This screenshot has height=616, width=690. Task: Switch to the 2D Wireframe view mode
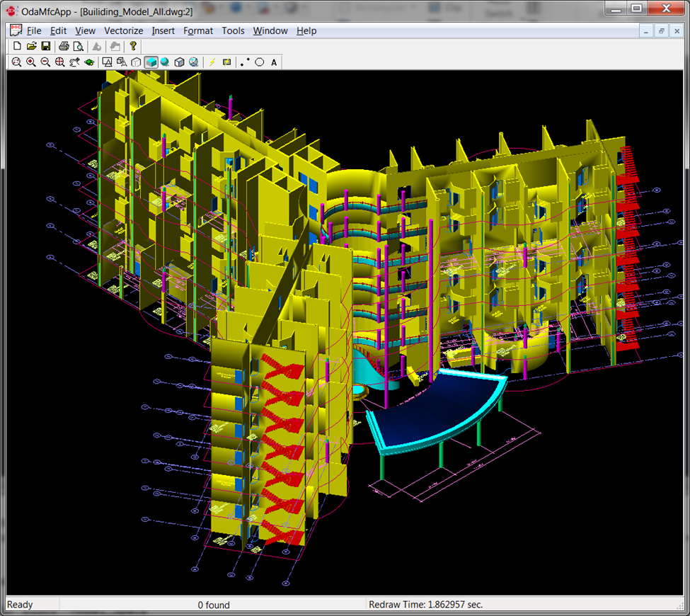[x=108, y=62]
